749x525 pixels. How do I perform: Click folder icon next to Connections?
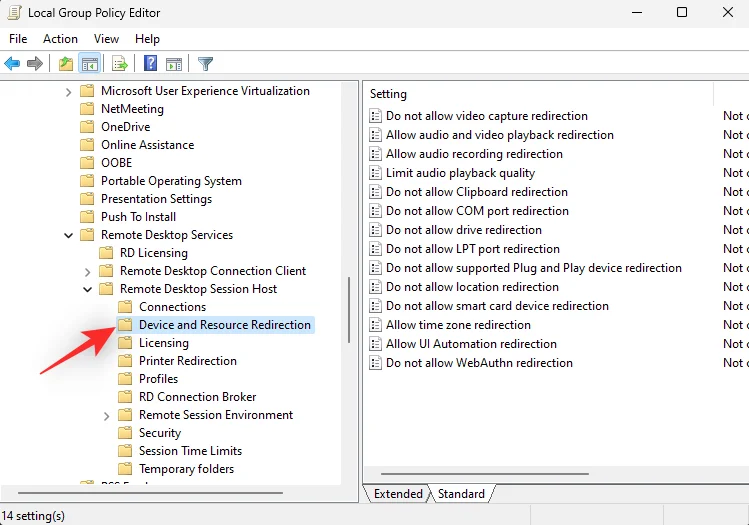pyautogui.click(x=125, y=307)
